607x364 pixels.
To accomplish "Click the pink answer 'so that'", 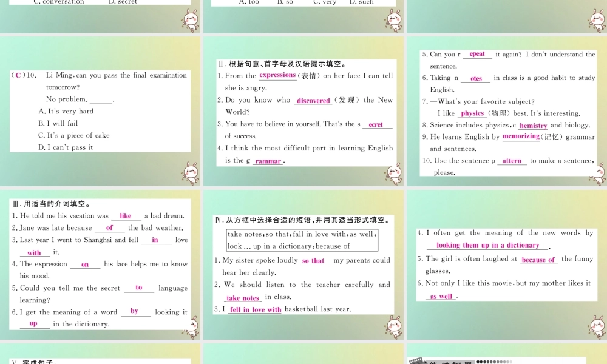I will [x=313, y=261].
